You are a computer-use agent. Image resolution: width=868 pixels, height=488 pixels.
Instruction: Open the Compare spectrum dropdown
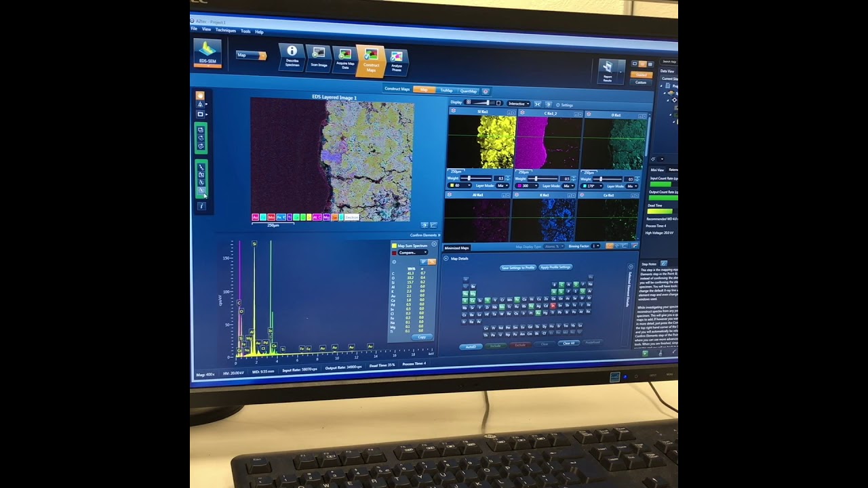pyautogui.click(x=413, y=252)
